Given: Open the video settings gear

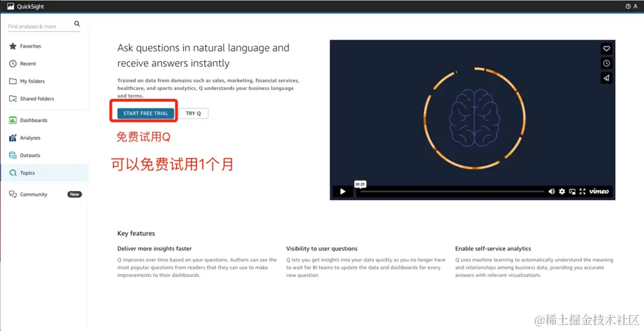Looking at the screenshot, I should click(562, 192).
